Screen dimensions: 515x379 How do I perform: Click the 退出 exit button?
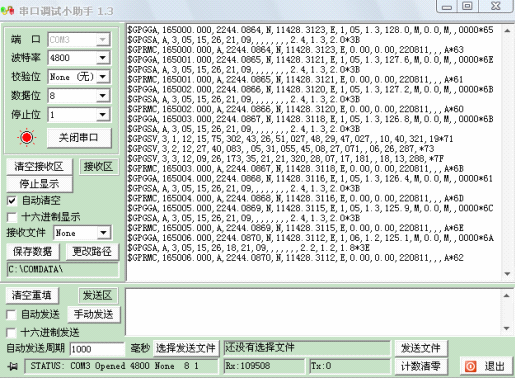[486, 366]
